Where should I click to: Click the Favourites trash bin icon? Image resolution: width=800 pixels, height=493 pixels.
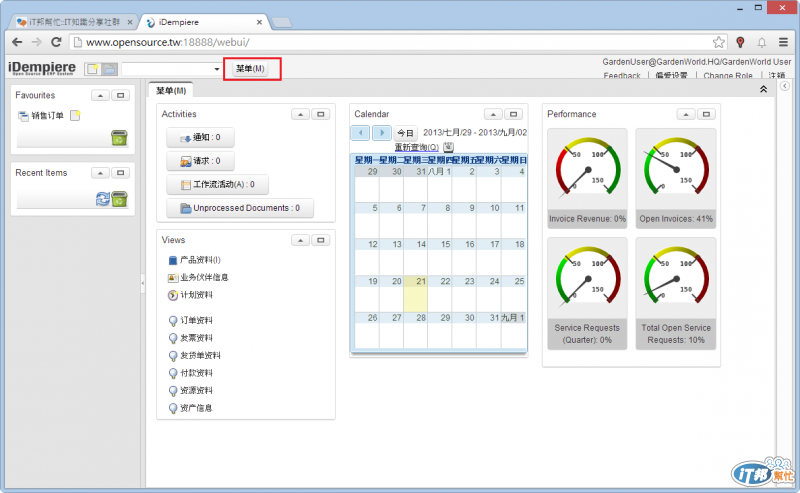point(119,138)
